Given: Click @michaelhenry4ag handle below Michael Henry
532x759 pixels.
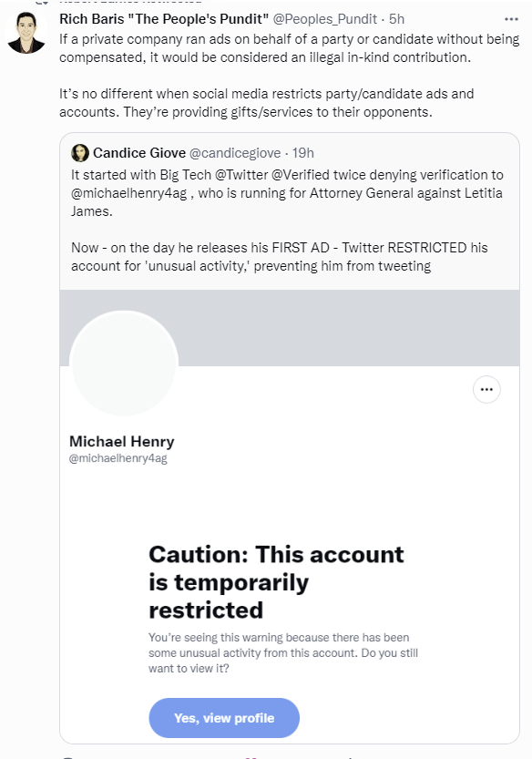Looking at the screenshot, I should tap(118, 458).
